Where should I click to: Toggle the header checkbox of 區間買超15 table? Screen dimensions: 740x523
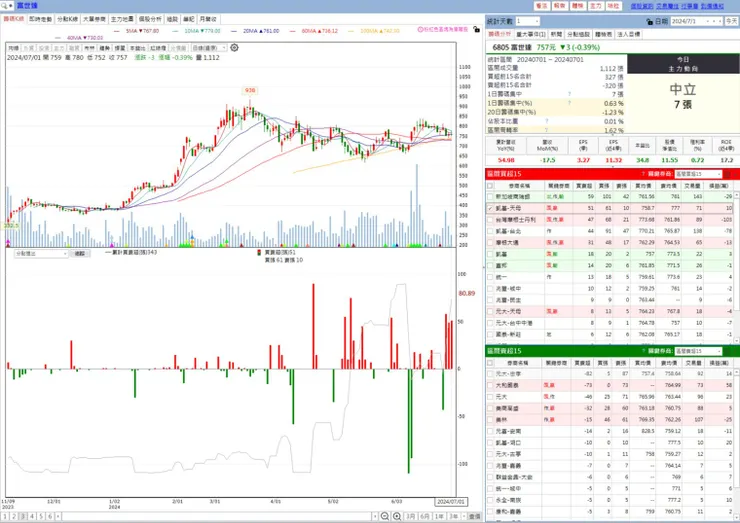pos(490,186)
